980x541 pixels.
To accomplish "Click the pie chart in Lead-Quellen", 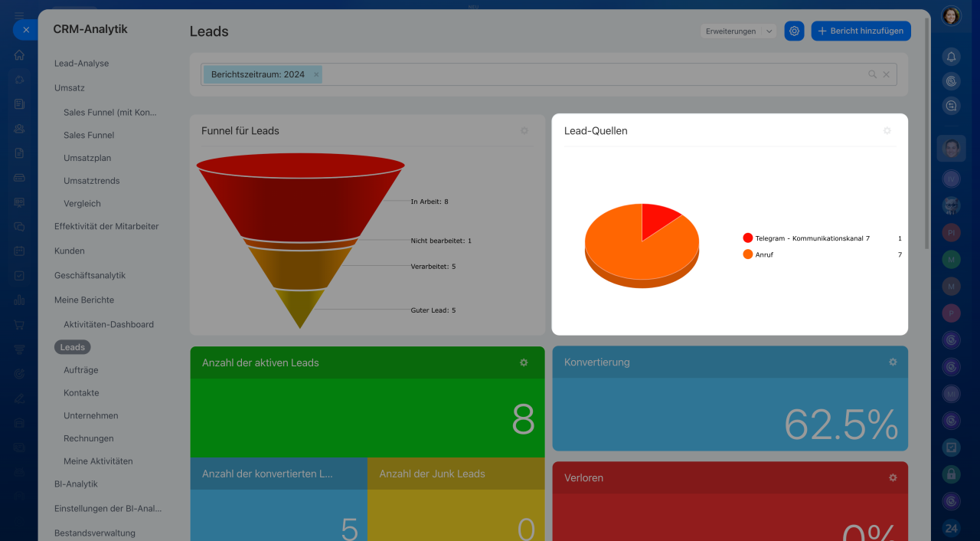I will pyautogui.click(x=642, y=245).
